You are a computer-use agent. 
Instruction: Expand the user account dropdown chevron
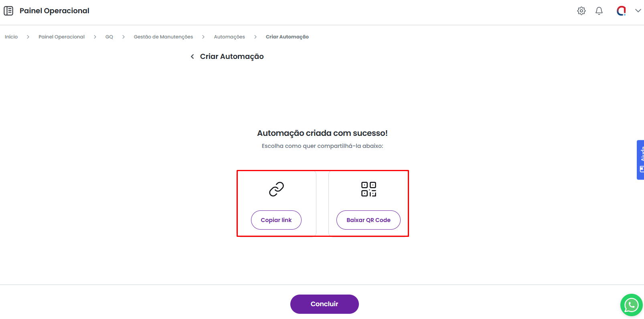click(638, 11)
